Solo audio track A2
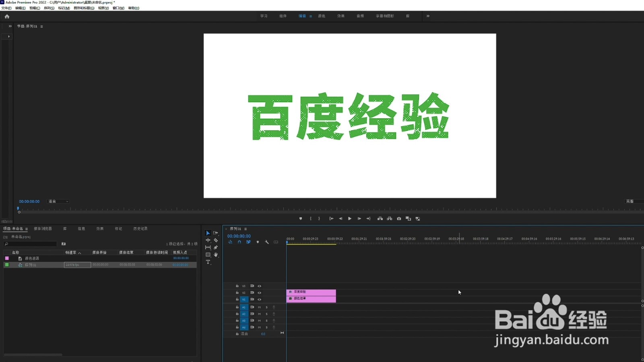 (266, 314)
